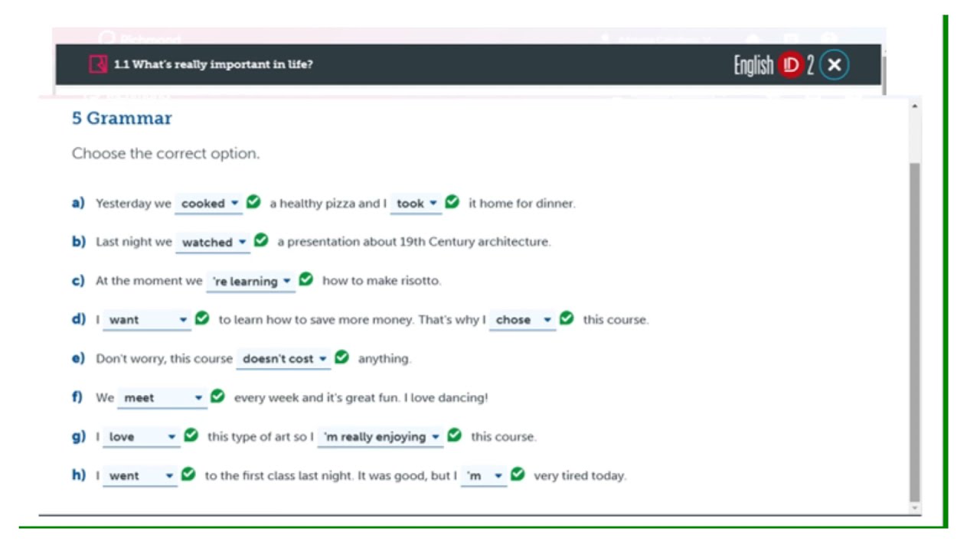
Task: Expand the 'love' dropdown in sentence g
Action: (x=142, y=437)
